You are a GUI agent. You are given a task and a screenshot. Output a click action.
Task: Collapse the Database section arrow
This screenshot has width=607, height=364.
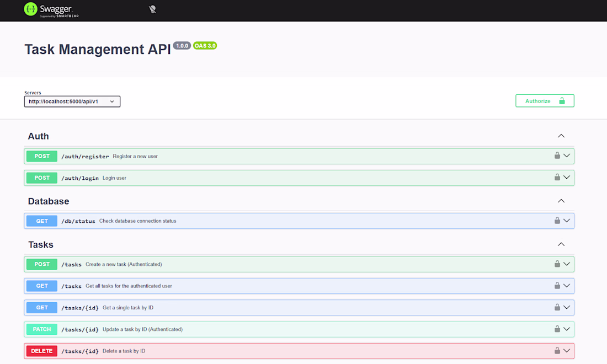[561, 201]
